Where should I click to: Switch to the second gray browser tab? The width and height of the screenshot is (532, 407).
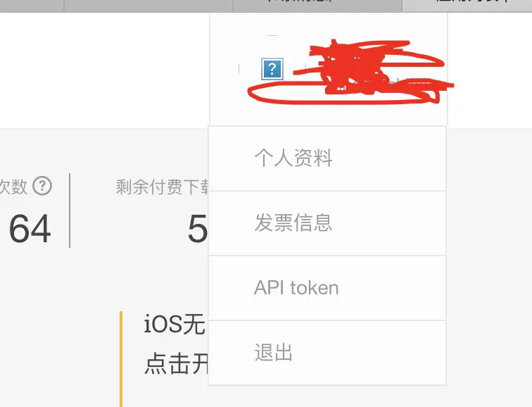(148, 5)
